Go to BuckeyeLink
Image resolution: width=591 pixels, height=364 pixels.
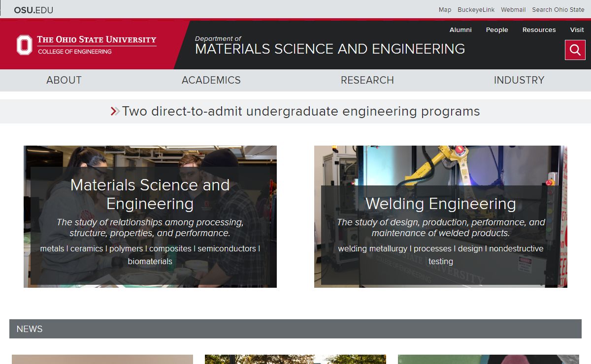click(476, 10)
